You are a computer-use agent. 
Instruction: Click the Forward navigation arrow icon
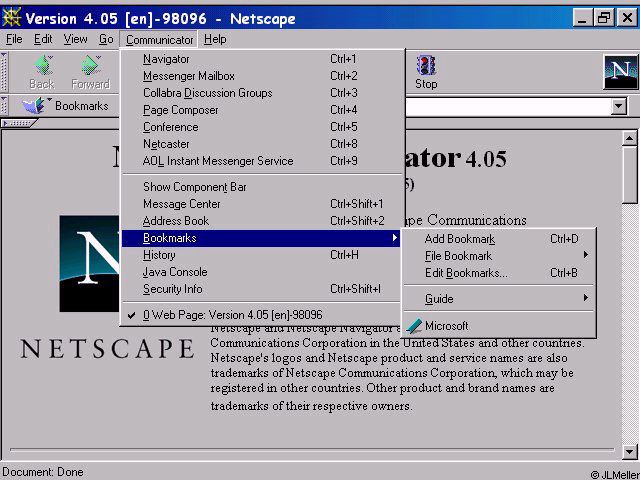[x=90, y=66]
